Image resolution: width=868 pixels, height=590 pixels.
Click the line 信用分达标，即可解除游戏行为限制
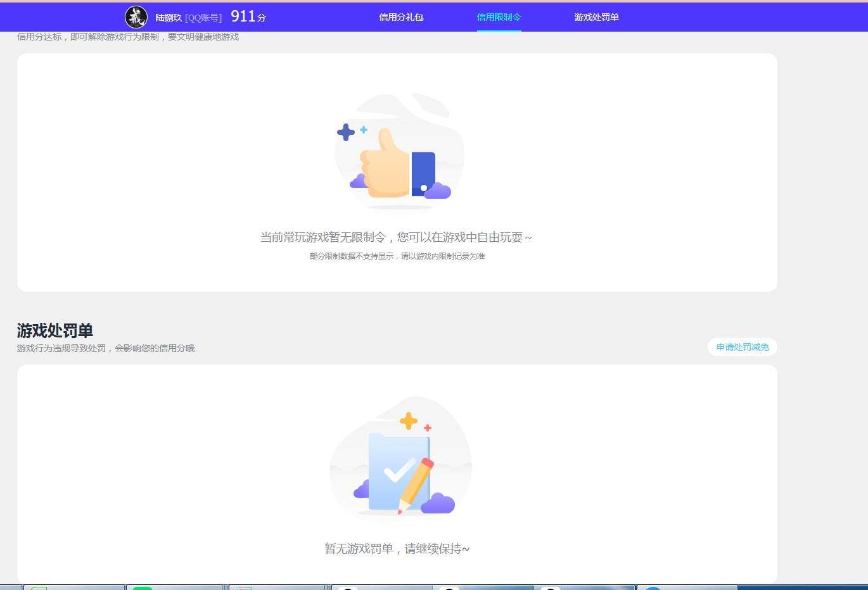coord(88,37)
